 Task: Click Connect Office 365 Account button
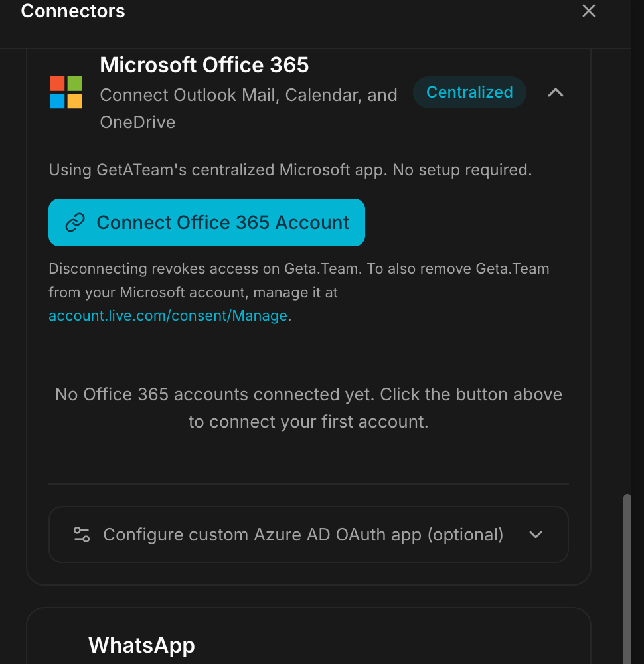[206, 222]
